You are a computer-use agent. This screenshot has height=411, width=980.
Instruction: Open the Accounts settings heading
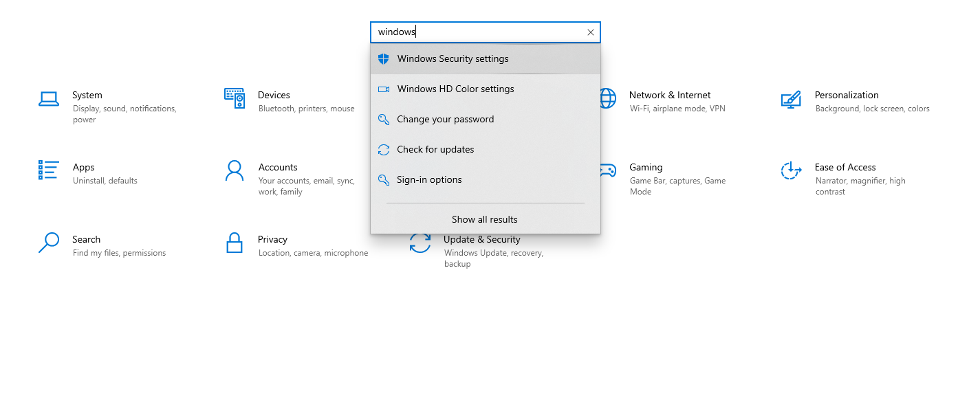pos(278,168)
